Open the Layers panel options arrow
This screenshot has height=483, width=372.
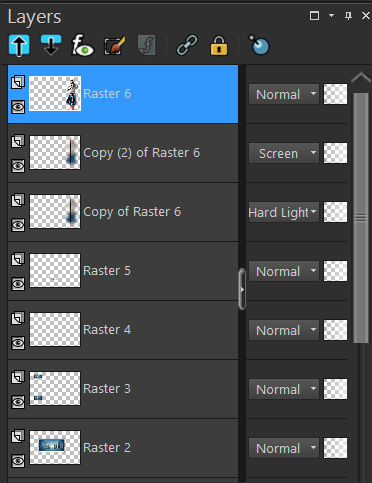[331, 16]
